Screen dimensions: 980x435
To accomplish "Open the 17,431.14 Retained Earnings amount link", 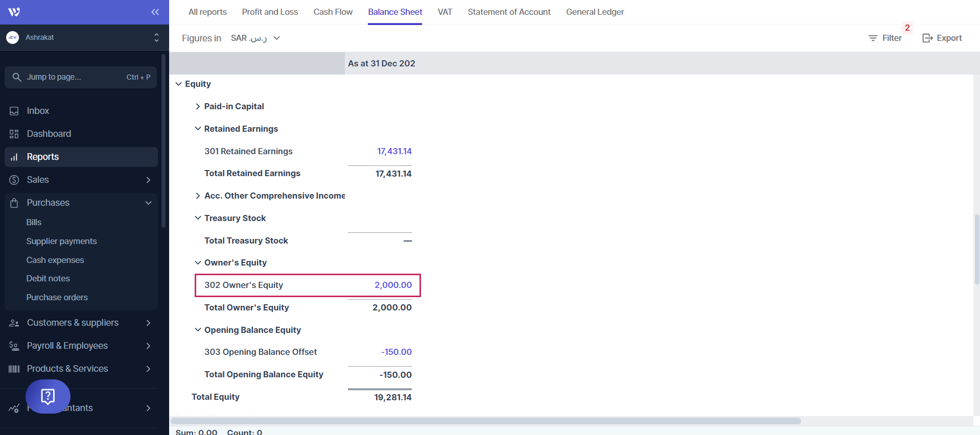I will (x=394, y=151).
